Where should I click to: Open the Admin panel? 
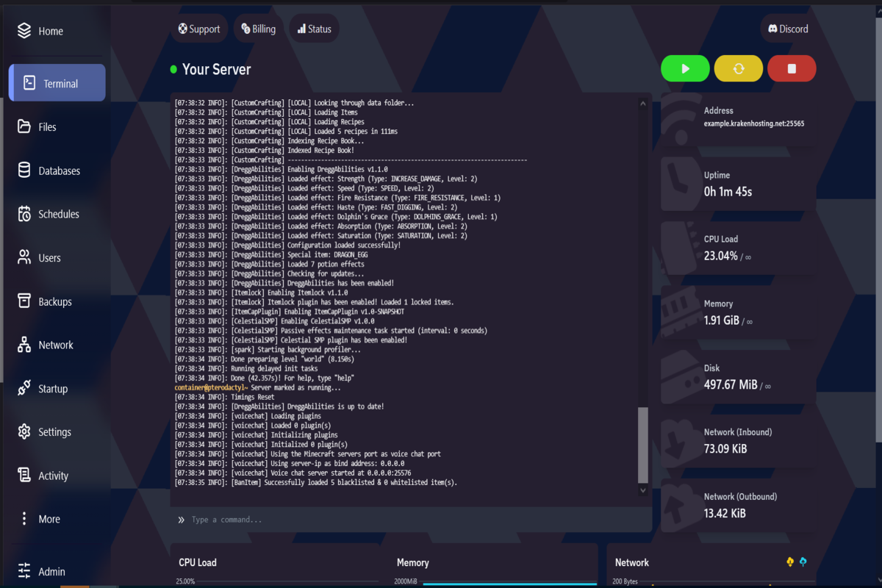[51, 572]
